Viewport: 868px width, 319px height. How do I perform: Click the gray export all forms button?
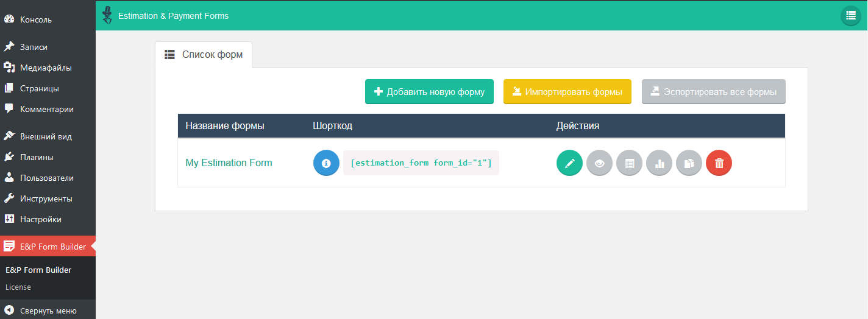point(713,92)
